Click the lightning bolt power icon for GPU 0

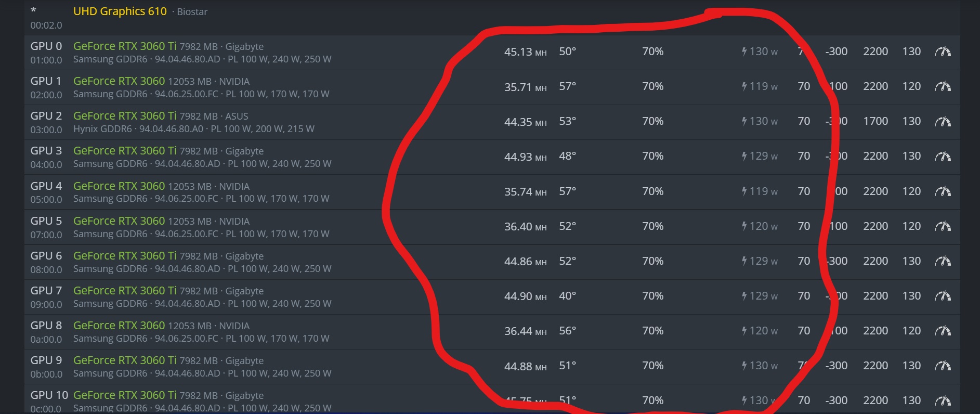click(x=744, y=51)
